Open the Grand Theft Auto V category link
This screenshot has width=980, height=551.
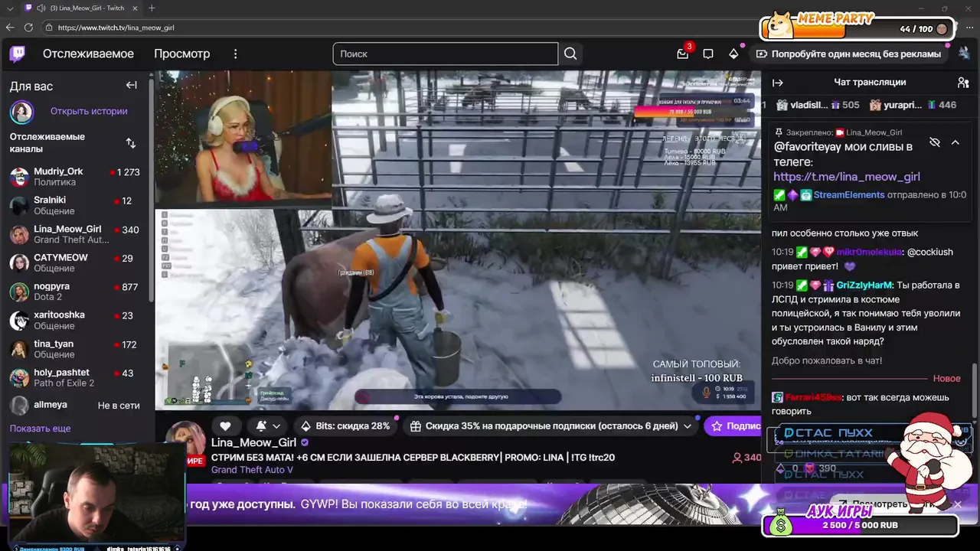(x=252, y=470)
